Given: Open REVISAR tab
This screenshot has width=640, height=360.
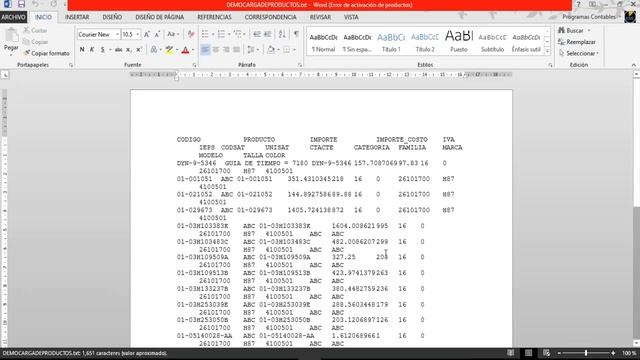Looking at the screenshot, I should pos(320,17).
